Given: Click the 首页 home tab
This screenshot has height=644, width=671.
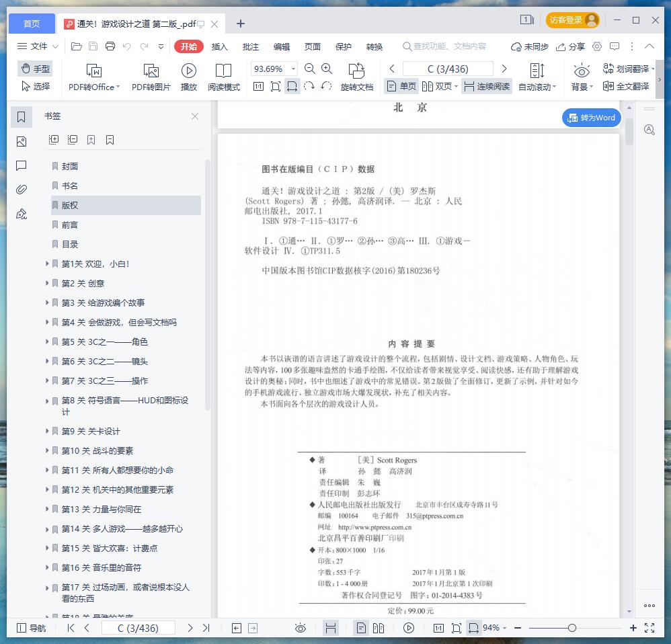Looking at the screenshot, I should [x=32, y=24].
